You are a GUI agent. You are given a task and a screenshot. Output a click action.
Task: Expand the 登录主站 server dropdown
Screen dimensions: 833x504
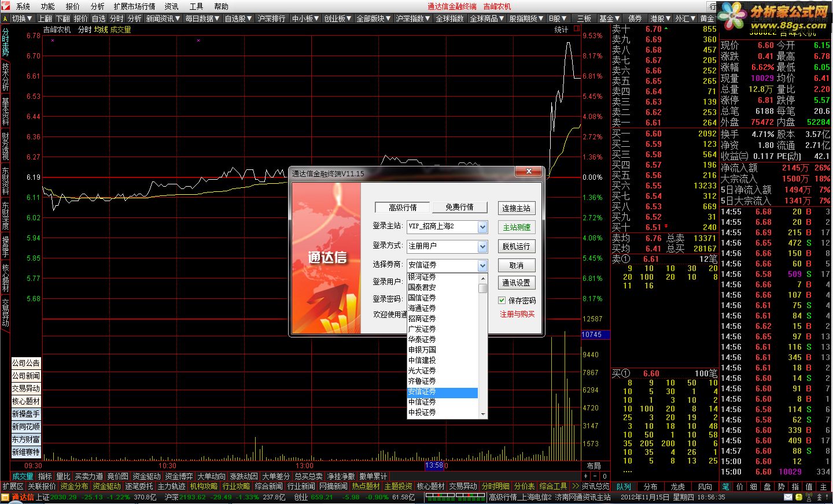482,227
